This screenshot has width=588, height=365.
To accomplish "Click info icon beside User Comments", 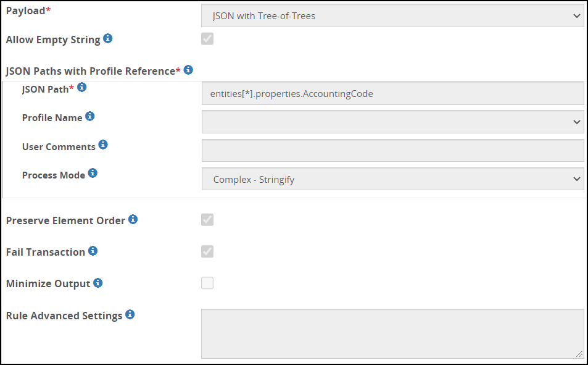I will (103, 145).
